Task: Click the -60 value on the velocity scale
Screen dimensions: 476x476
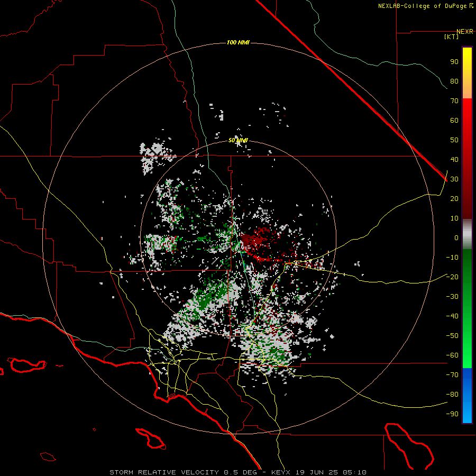Action: [x=452, y=355]
